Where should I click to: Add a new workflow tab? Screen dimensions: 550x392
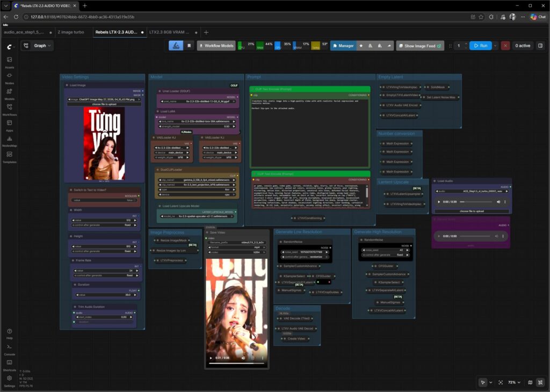coord(206,32)
